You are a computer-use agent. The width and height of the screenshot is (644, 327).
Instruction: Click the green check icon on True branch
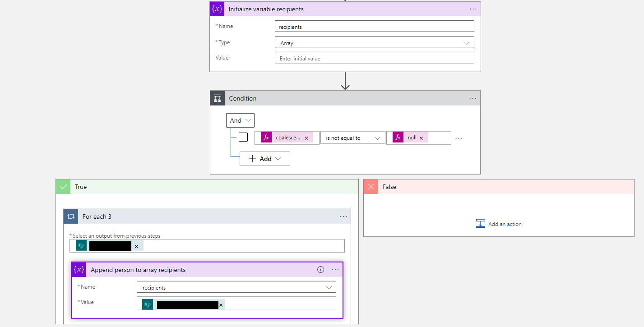63,186
